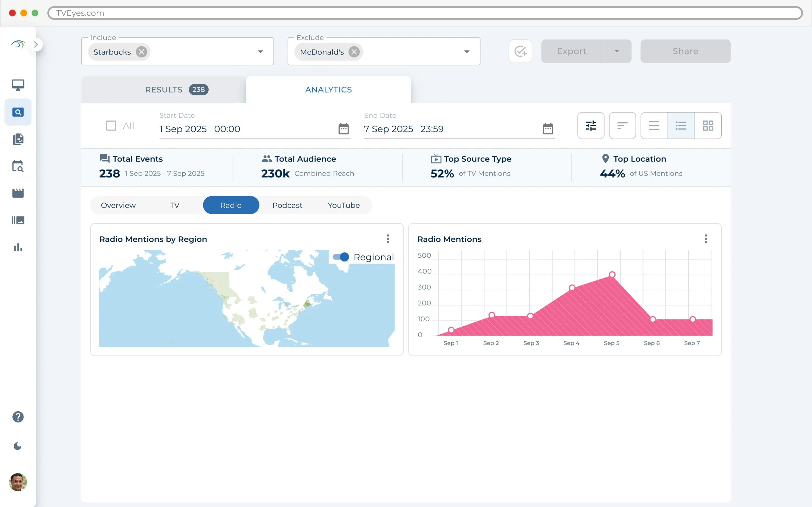This screenshot has height=507, width=812.
Task: Open the help question mark icon
Action: pyautogui.click(x=18, y=417)
